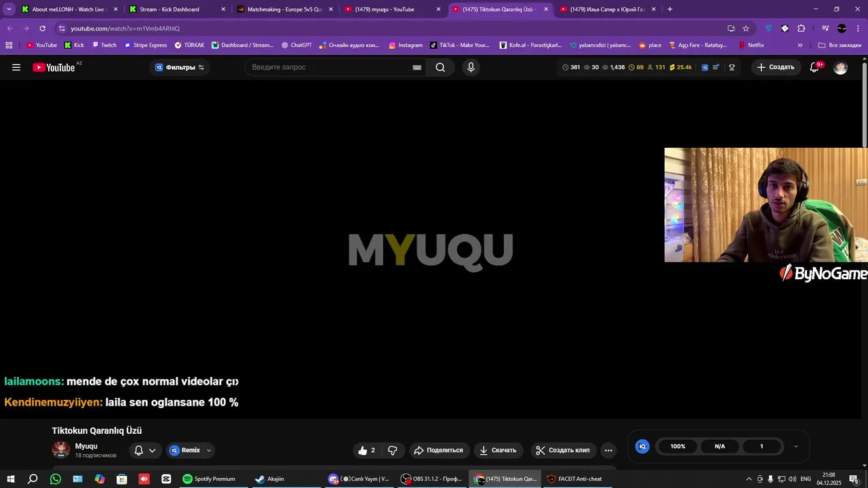
Task: Switch to Stream - Kick Dashboard tab
Action: [178, 9]
